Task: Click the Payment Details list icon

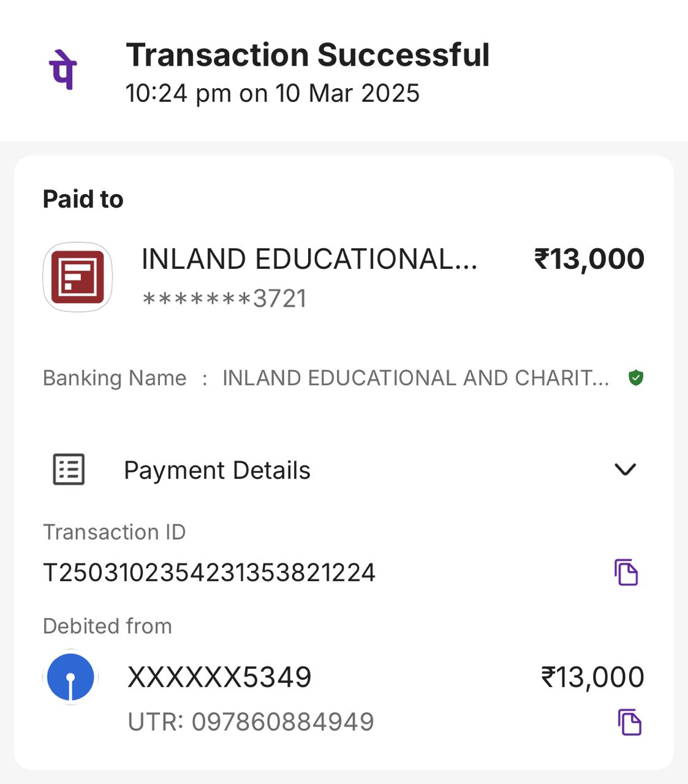Action: pyautogui.click(x=69, y=470)
